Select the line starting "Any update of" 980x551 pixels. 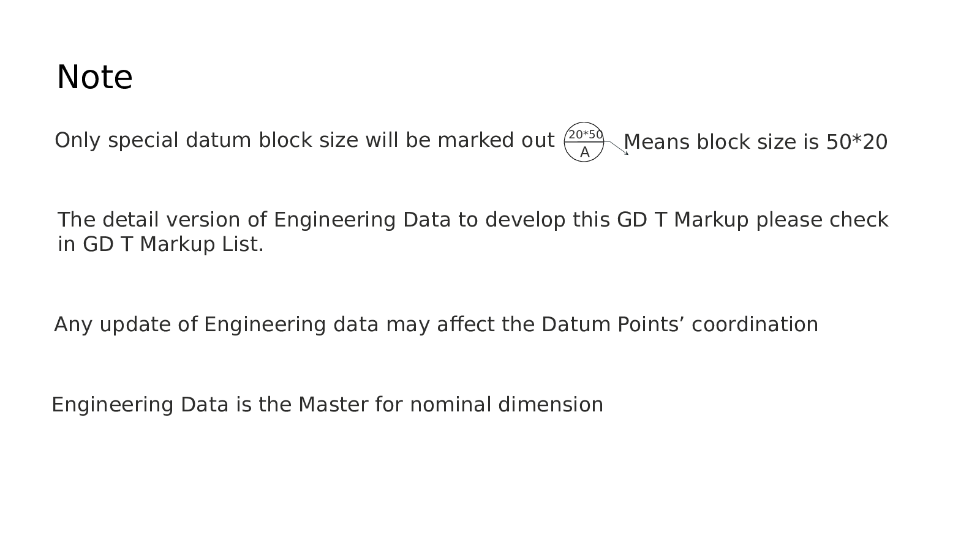pos(435,324)
